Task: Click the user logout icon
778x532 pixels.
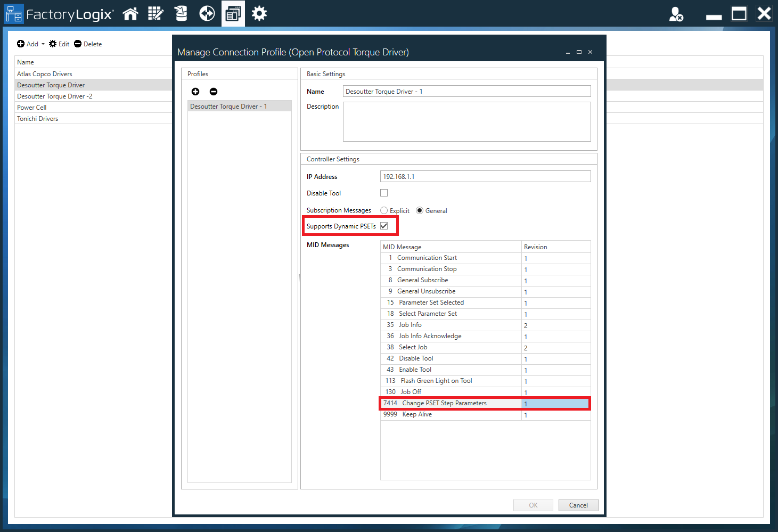Action: tap(676, 14)
